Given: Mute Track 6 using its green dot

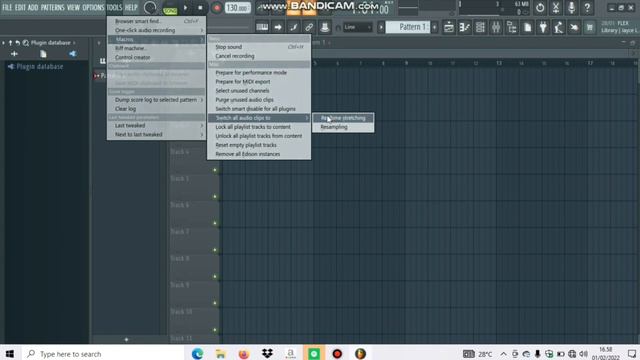Looking at the screenshot, I should [x=215, y=223].
